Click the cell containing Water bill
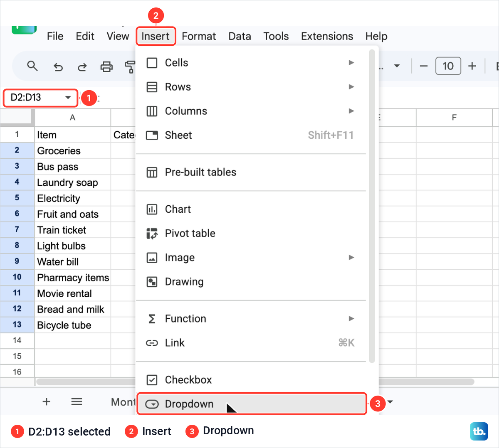The height and width of the screenshot is (448, 499). (72, 261)
